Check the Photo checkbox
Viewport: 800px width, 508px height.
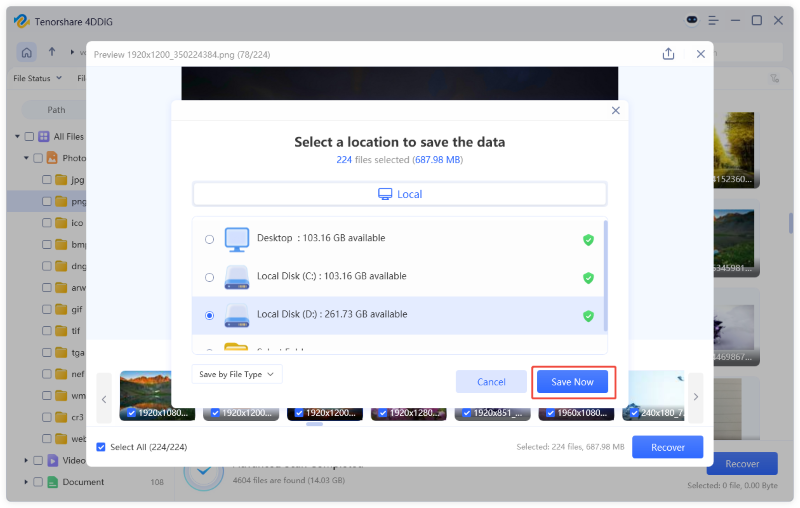38,158
